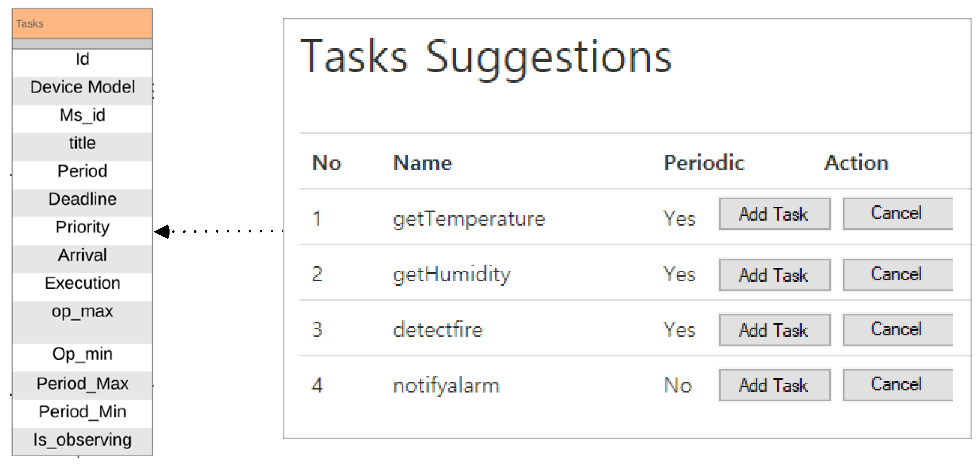
Task: Select the Is_observing field row
Action: 82,440
